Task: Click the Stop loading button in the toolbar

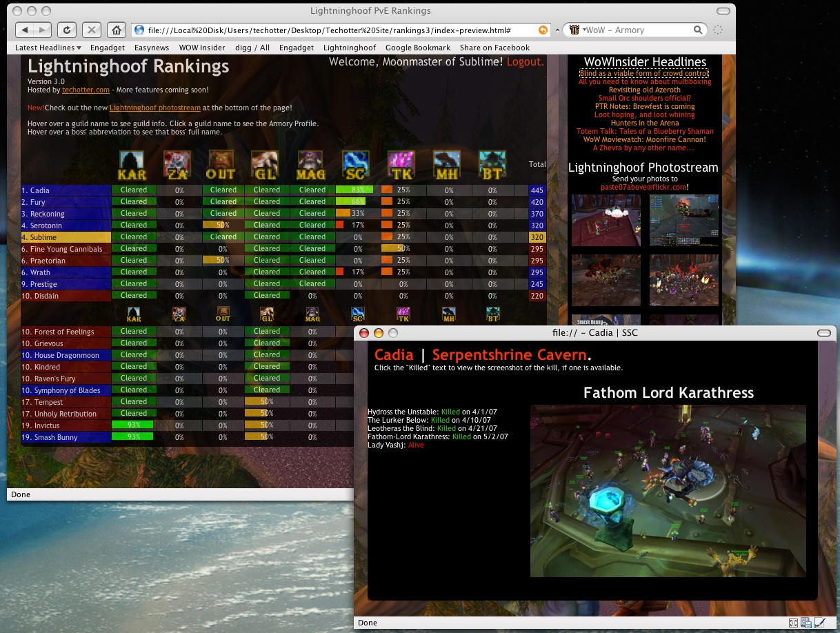Action: [x=92, y=30]
